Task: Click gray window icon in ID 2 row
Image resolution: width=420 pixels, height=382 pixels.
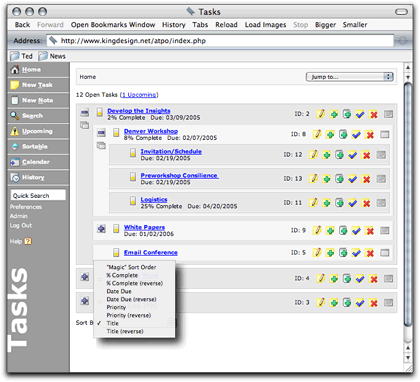Action: (388, 114)
